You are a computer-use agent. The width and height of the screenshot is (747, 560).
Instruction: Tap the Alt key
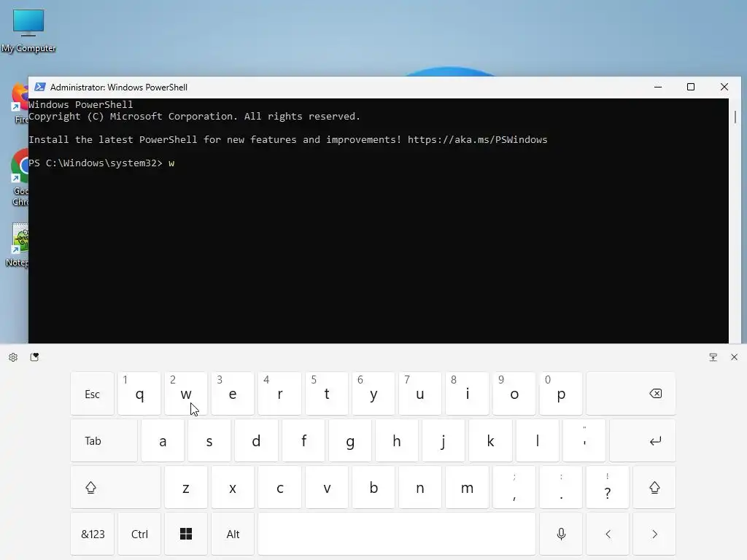click(x=233, y=534)
